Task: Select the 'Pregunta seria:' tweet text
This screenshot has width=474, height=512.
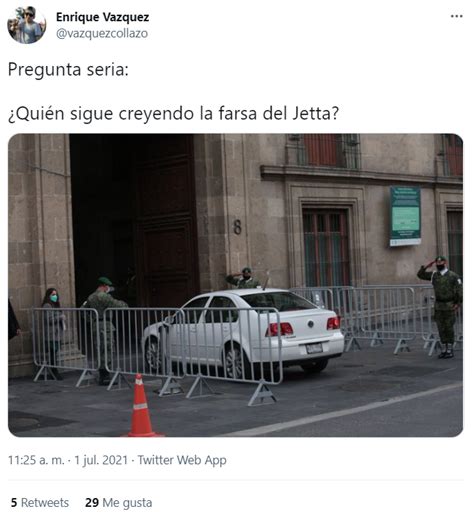Action: [68, 70]
